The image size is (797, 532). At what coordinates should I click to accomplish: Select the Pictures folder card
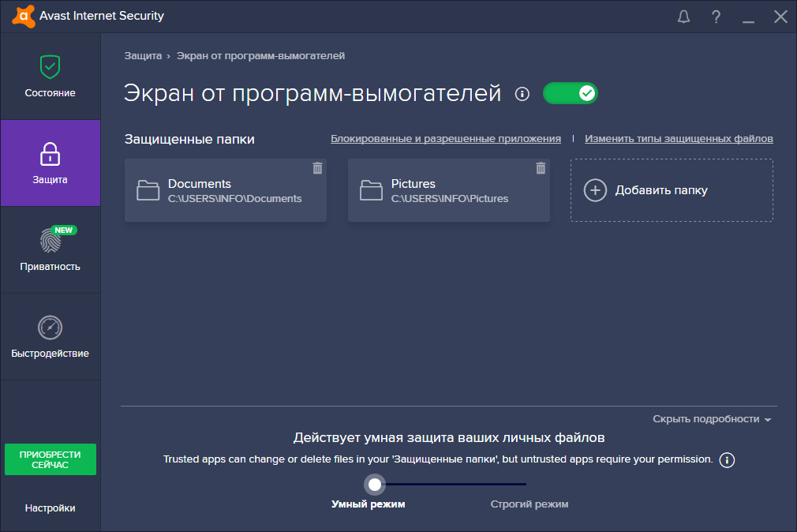click(449, 190)
